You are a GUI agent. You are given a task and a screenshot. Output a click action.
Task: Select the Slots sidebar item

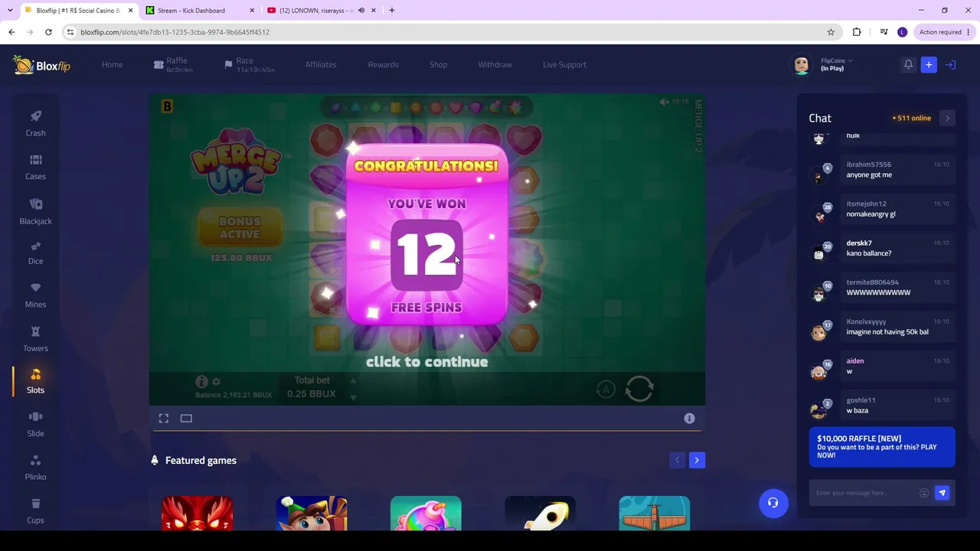tap(35, 381)
